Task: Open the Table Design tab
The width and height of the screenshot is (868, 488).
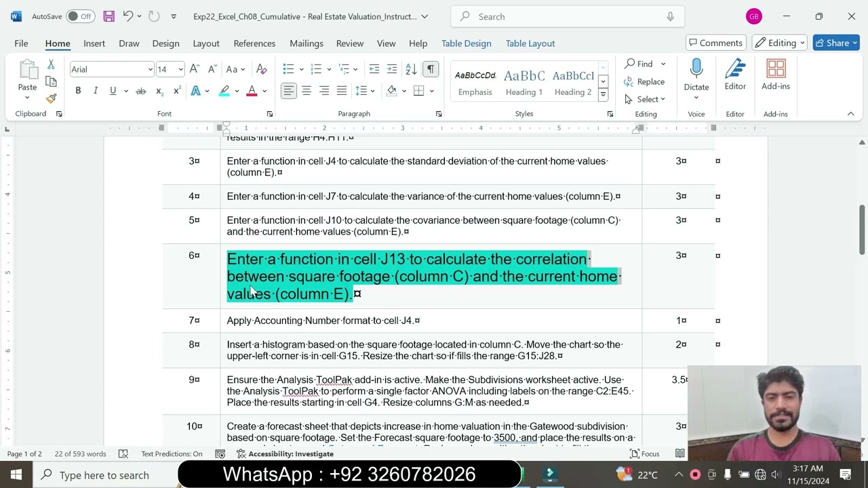Action: pos(467,43)
